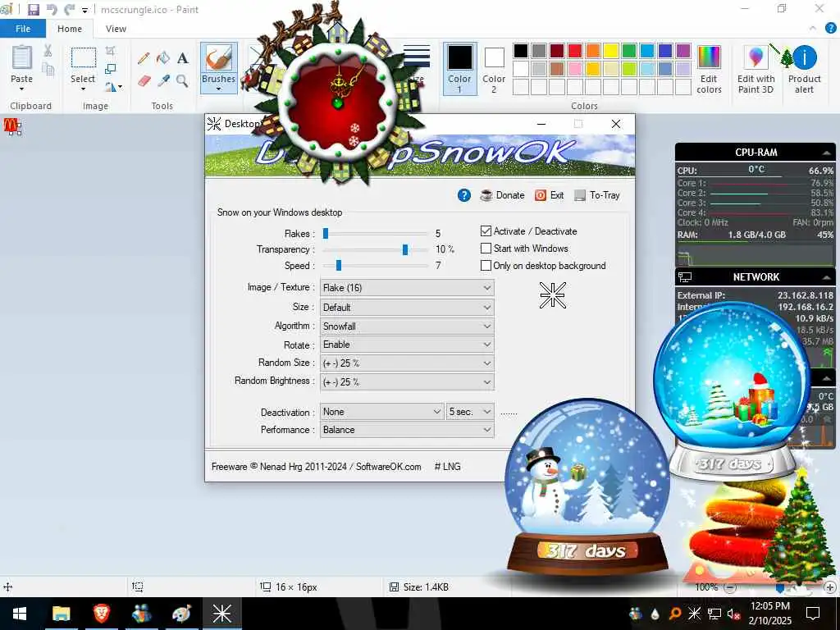The width and height of the screenshot is (840, 630).
Task: Click the Paste clipboard icon
Action: (x=22, y=58)
